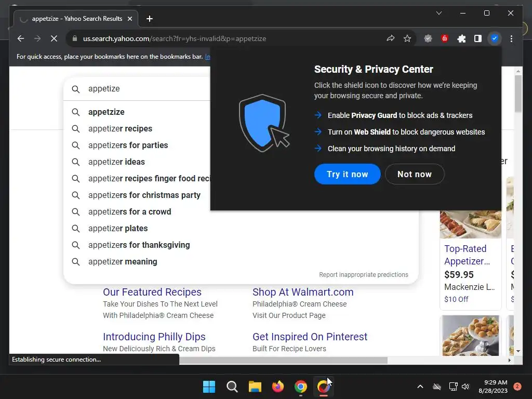Click the scroll up arrow of page scrollbar
532x399 pixels.
click(x=518, y=71)
